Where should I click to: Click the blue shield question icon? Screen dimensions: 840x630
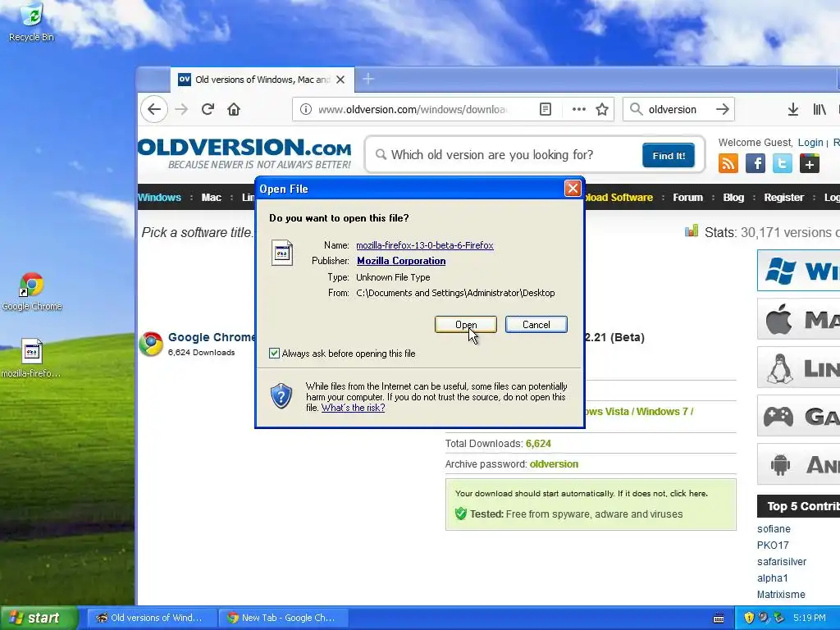tap(281, 396)
